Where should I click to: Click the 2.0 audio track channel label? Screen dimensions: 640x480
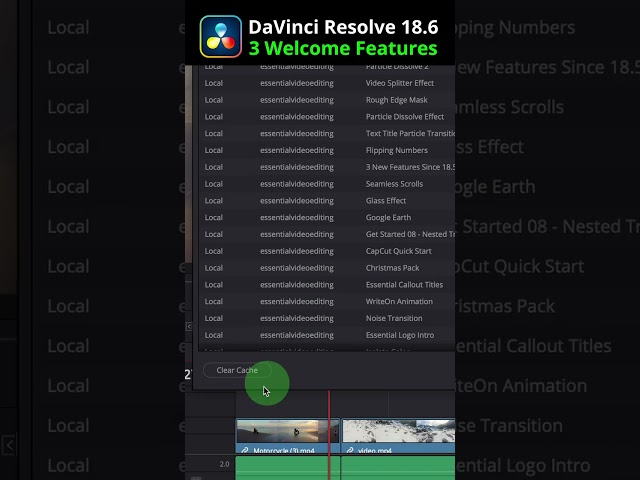[224, 464]
